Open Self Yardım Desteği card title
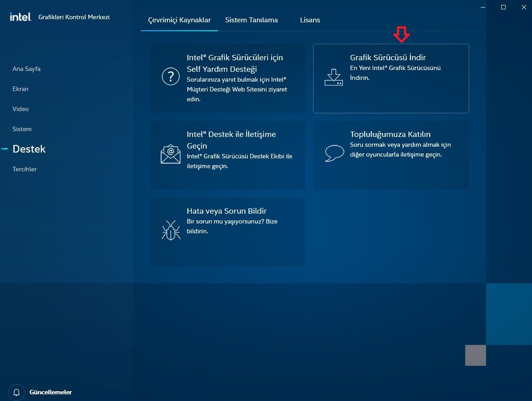532x401 pixels. click(235, 63)
